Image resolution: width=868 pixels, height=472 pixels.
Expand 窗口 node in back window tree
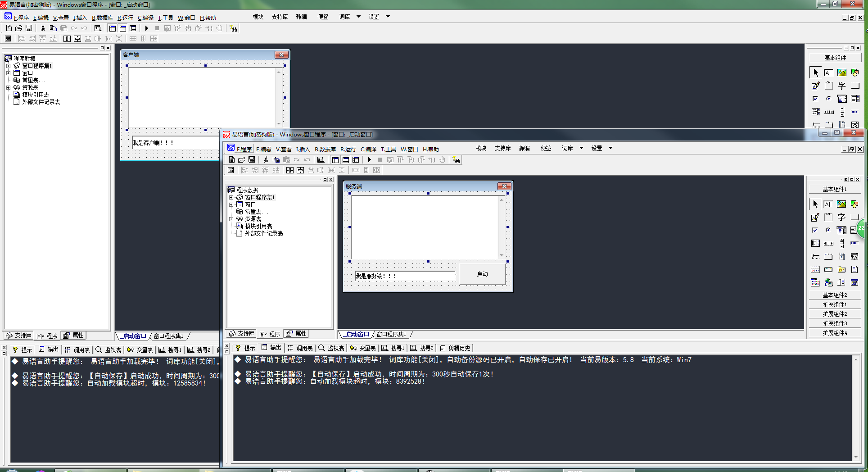click(8, 73)
